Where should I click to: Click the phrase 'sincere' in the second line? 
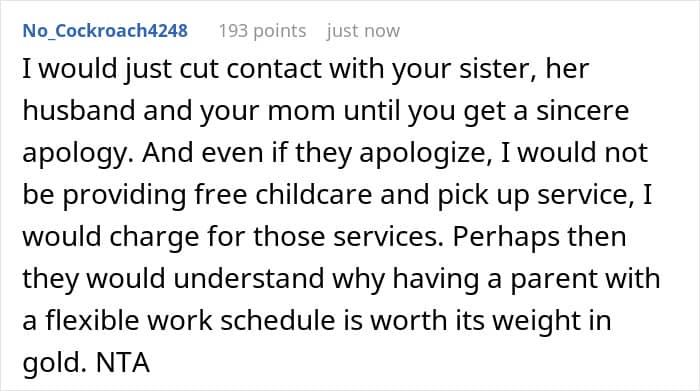[x=582, y=110]
